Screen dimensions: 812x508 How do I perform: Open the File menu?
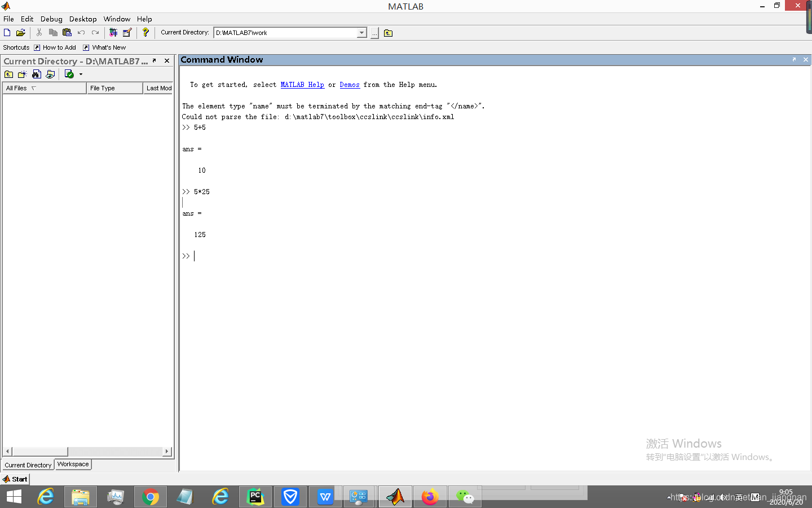click(x=8, y=19)
